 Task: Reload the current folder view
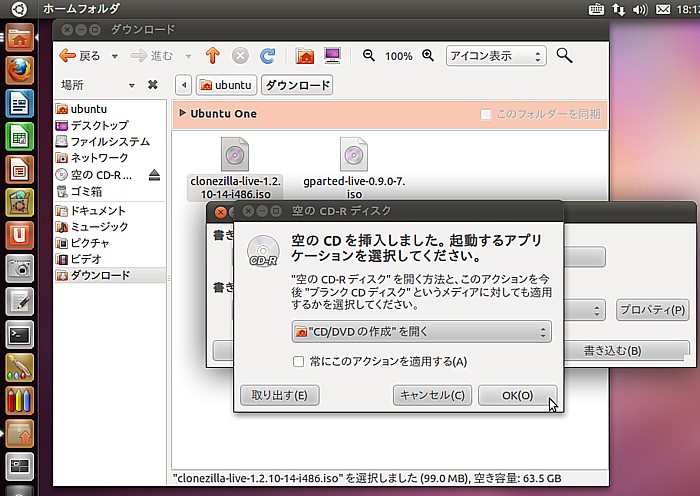[x=267, y=56]
